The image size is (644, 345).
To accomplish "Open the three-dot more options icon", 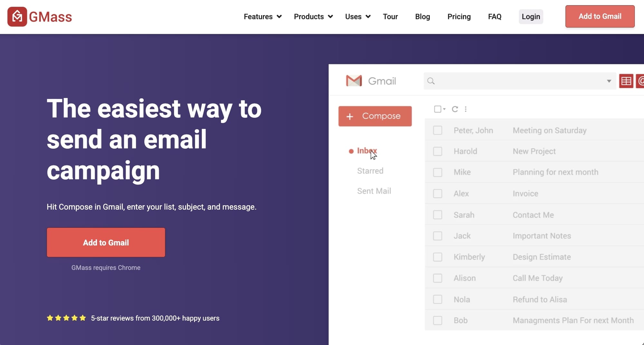I will pyautogui.click(x=466, y=109).
